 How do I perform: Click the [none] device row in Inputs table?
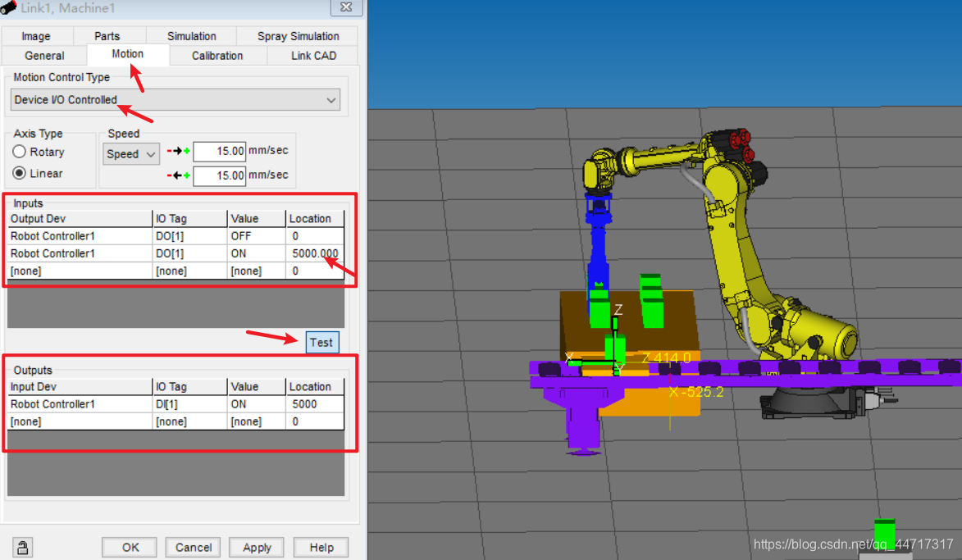click(x=176, y=271)
